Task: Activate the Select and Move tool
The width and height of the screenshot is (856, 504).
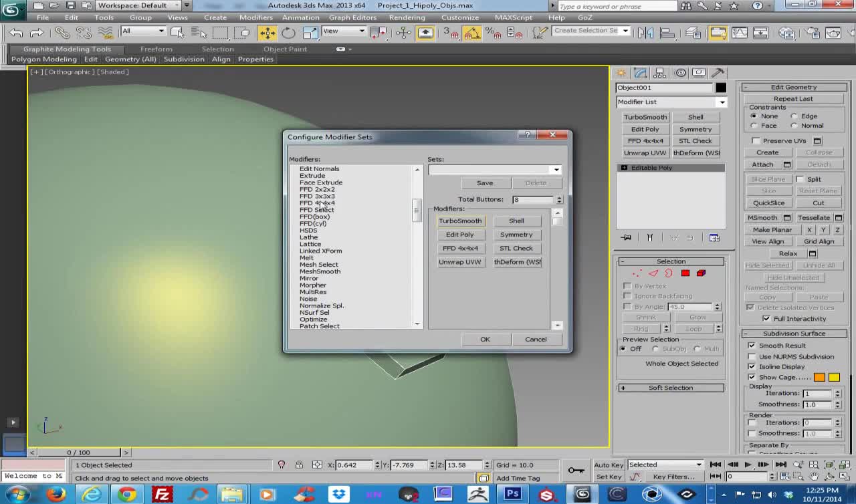Action: [267, 32]
